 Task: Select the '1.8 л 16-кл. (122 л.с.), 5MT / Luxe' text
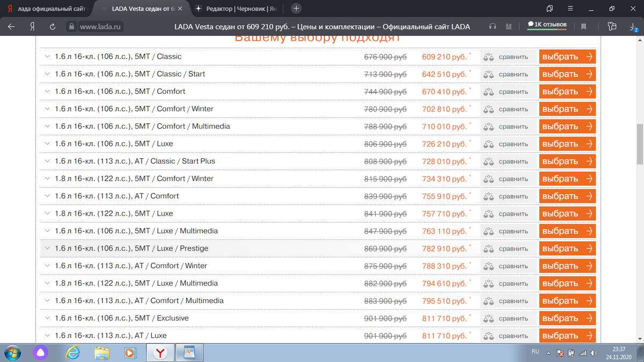[114, 213]
